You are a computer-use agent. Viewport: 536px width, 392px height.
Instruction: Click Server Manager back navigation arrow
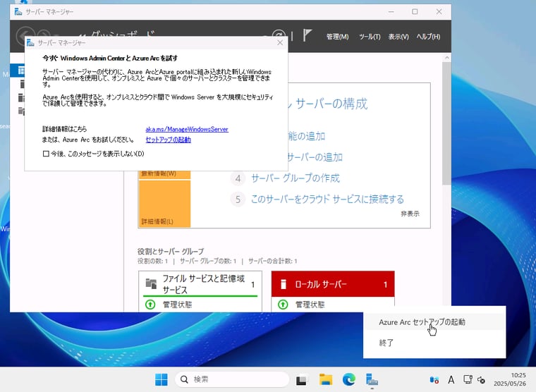point(25,36)
